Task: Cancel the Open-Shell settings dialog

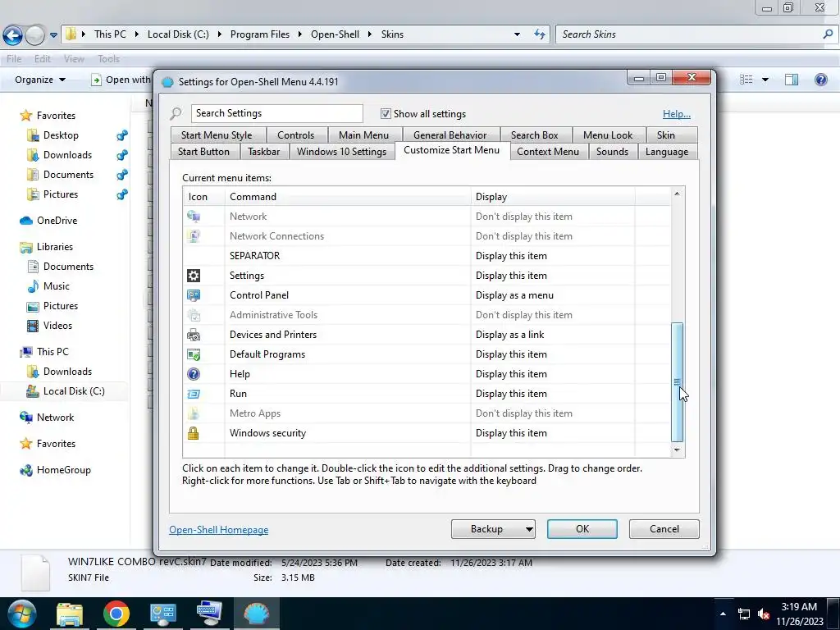Action: (x=664, y=529)
